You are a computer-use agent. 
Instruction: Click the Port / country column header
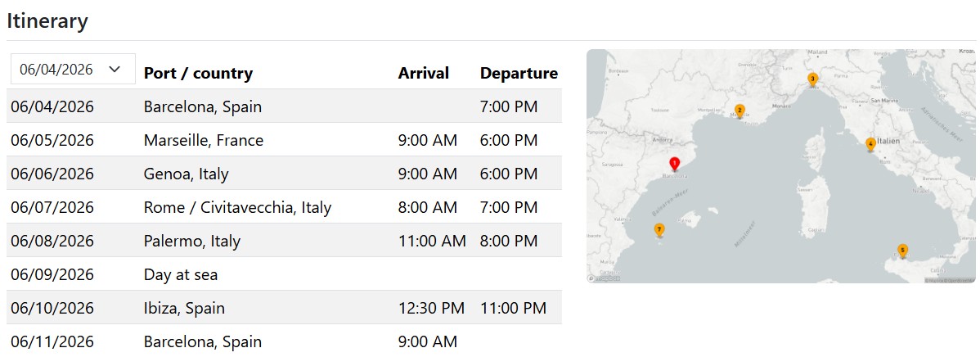[x=198, y=73]
